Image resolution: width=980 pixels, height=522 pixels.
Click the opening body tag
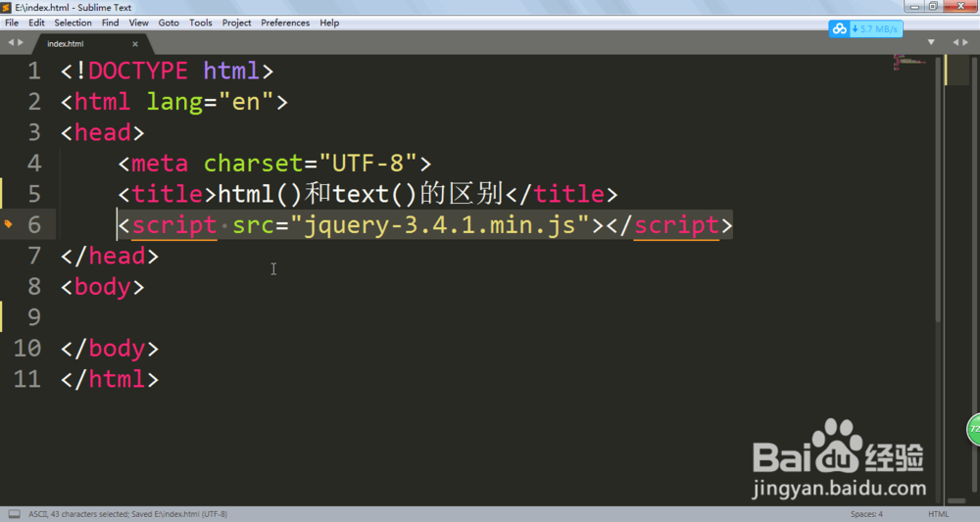click(x=103, y=287)
